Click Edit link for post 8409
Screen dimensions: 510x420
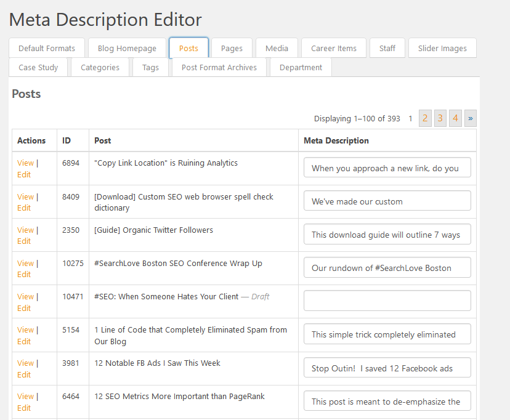tap(24, 208)
